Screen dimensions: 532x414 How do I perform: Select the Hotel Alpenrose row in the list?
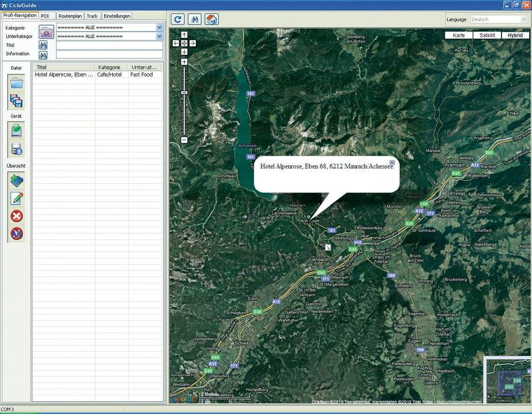97,74
